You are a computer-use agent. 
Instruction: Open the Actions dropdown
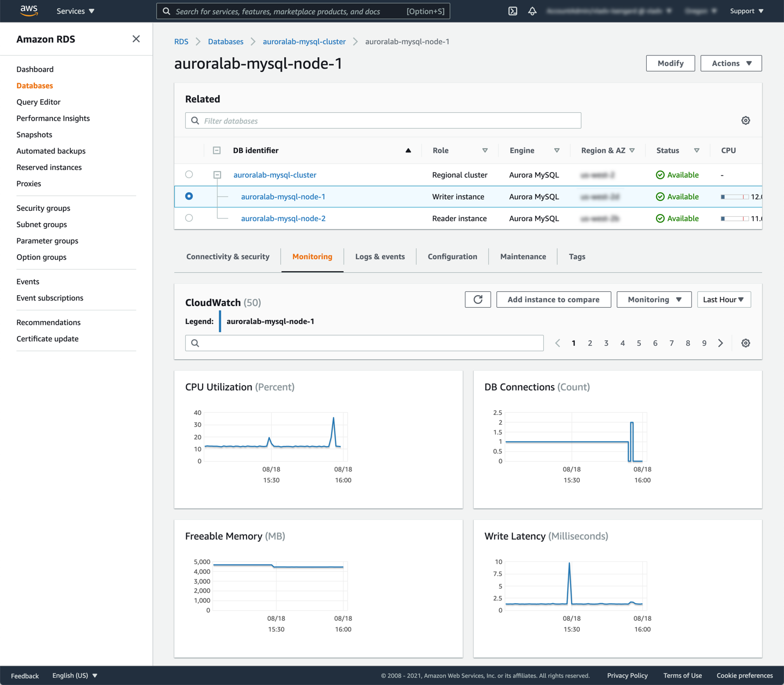[731, 63]
